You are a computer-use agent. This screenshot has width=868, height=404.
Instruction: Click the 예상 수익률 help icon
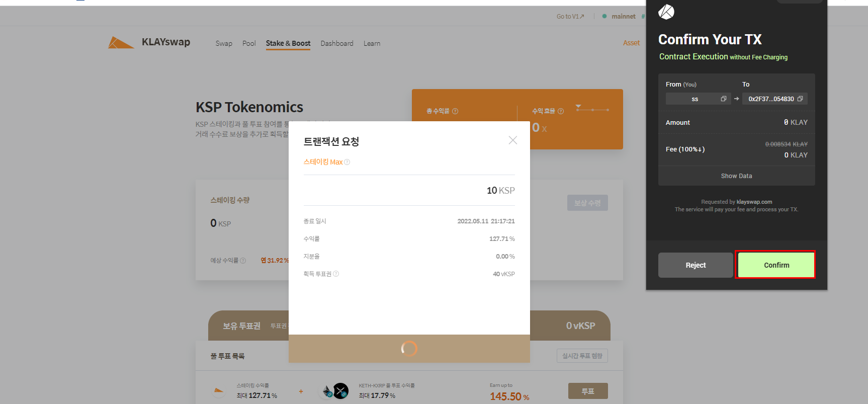tap(243, 261)
